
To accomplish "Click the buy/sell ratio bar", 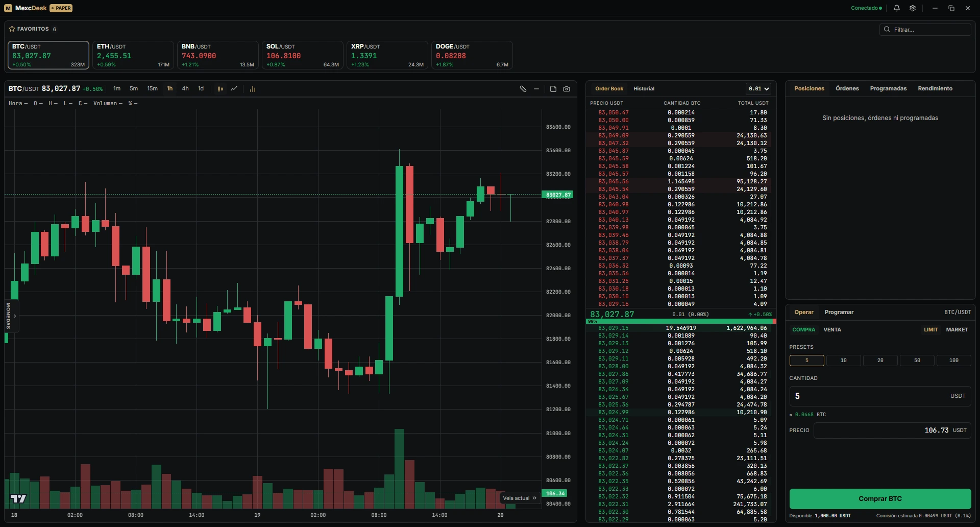I will pyautogui.click(x=681, y=321).
